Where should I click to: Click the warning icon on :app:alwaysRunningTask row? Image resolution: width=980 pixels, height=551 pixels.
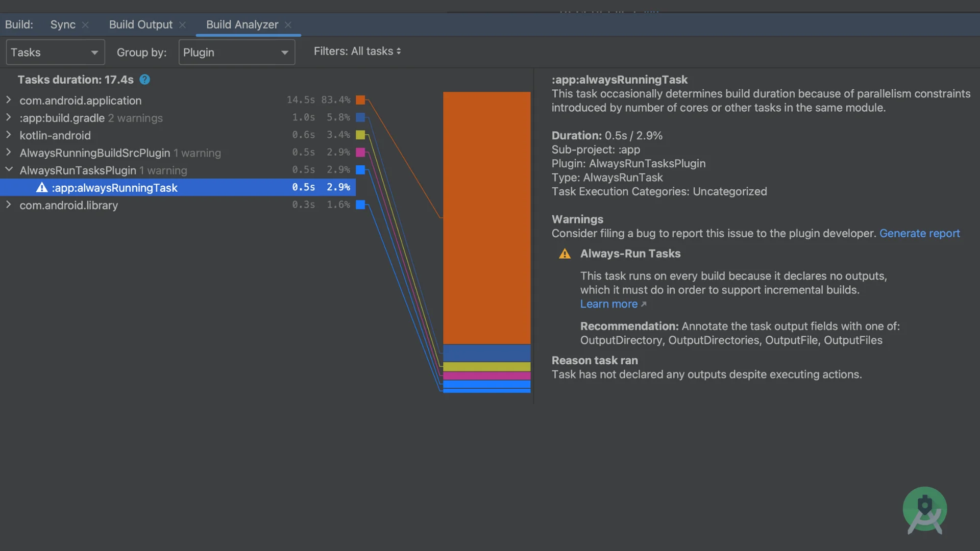(42, 188)
